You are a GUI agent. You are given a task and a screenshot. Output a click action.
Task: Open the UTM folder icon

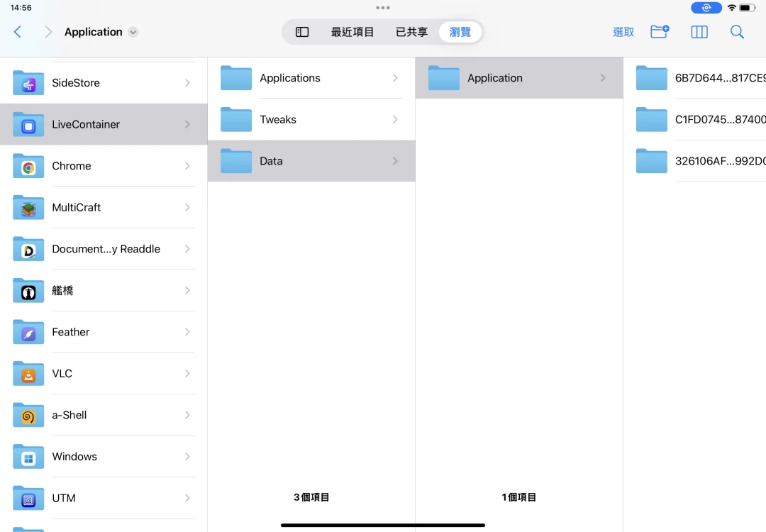tap(28, 498)
